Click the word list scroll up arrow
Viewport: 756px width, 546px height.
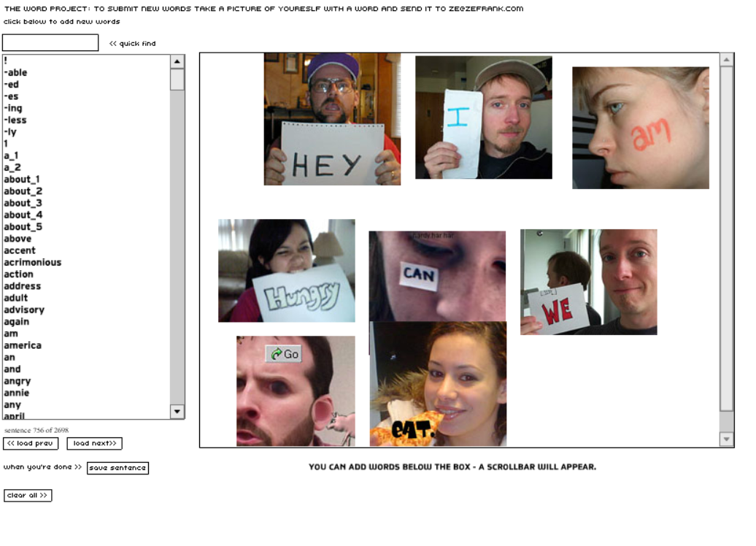point(177,62)
